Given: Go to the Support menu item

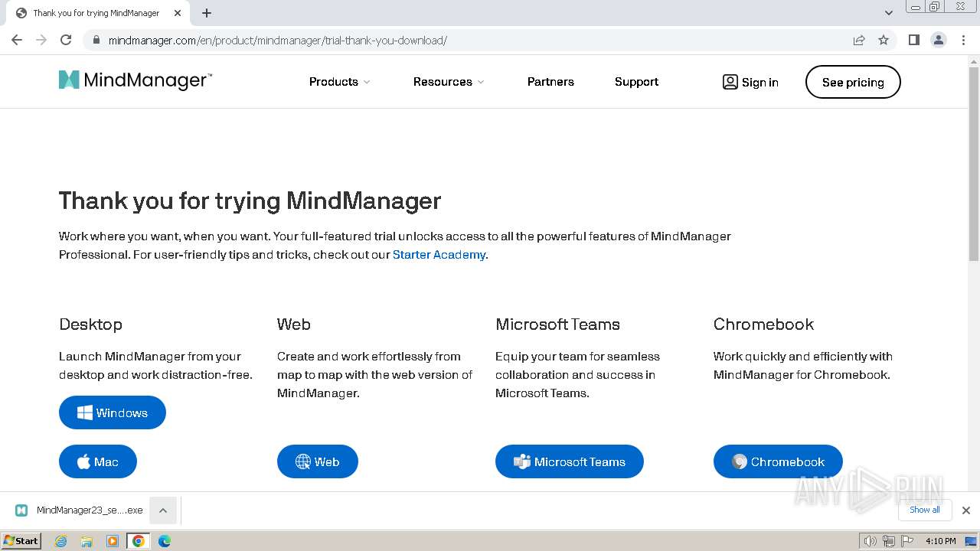Looking at the screenshot, I should tap(636, 82).
